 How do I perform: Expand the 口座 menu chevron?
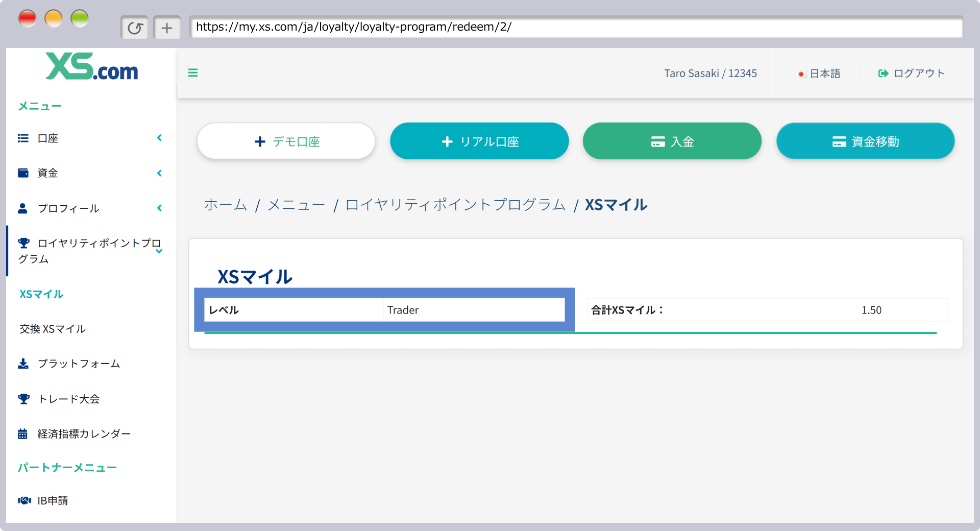pos(159,138)
